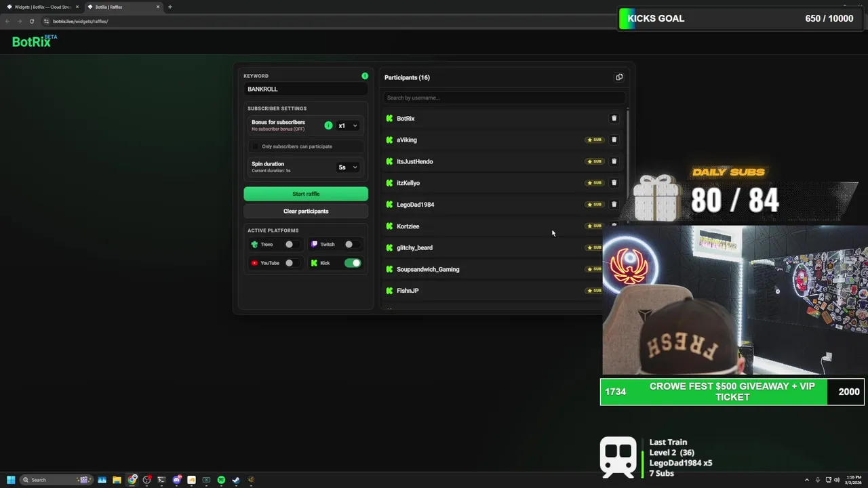The image size is (868, 488).
Task: Reload the page with browser refresh icon
Action: (31, 21)
